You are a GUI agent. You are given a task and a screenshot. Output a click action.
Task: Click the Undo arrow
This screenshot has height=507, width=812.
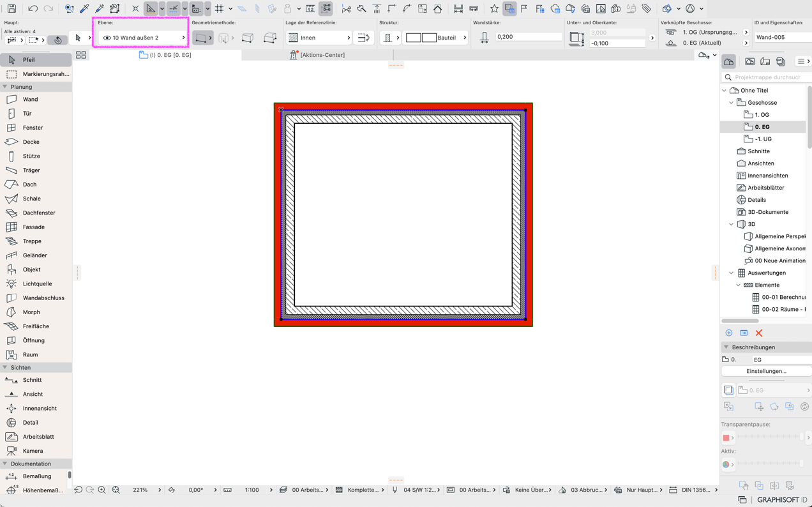tap(33, 9)
